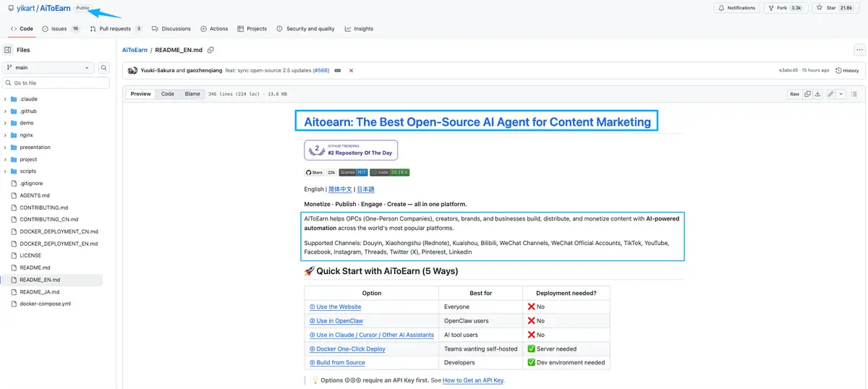Viewport: 868px width, 389px height.
Task: Open the three-dot more options menu
Action: 859,50
